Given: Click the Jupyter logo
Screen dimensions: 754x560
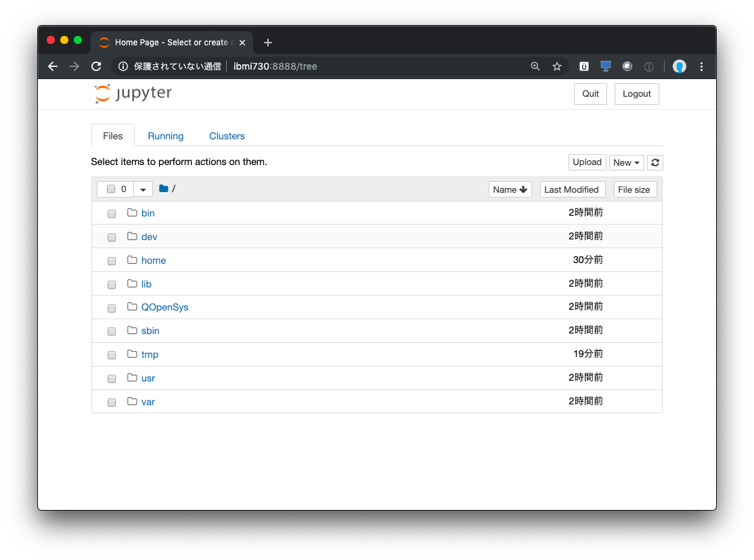Looking at the screenshot, I should click(x=133, y=93).
